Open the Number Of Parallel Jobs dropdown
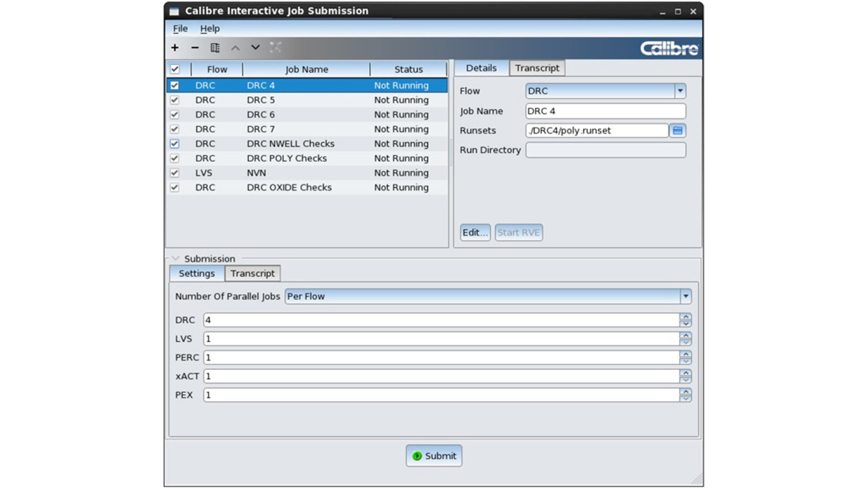Image resolution: width=868 pixels, height=488 pixels. pos(687,296)
